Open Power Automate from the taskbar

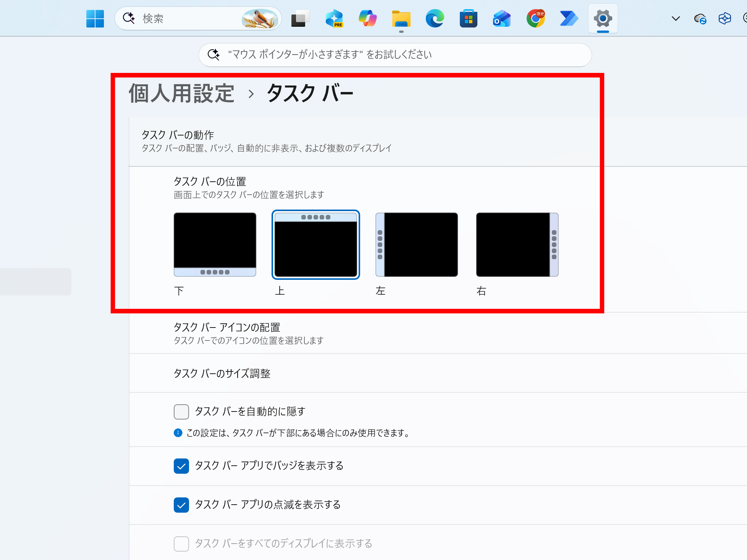coord(569,19)
